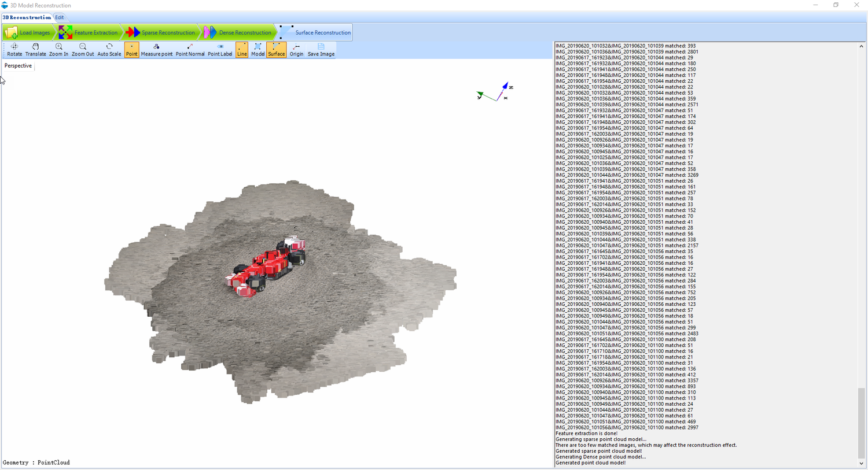Image resolution: width=868 pixels, height=470 pixels.
Task: Apply Auto Scale to the model
Action: point(109,49)
